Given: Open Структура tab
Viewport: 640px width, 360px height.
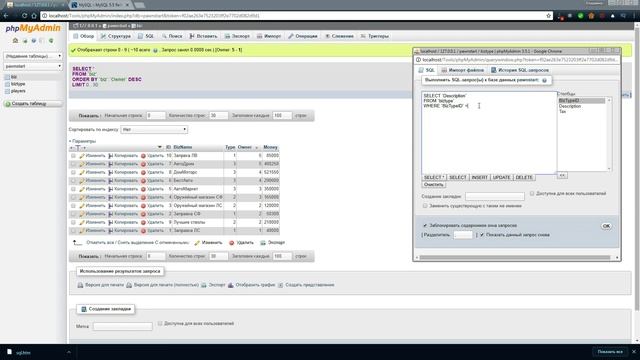Looking at the screenshot, I should pos(116,36).
